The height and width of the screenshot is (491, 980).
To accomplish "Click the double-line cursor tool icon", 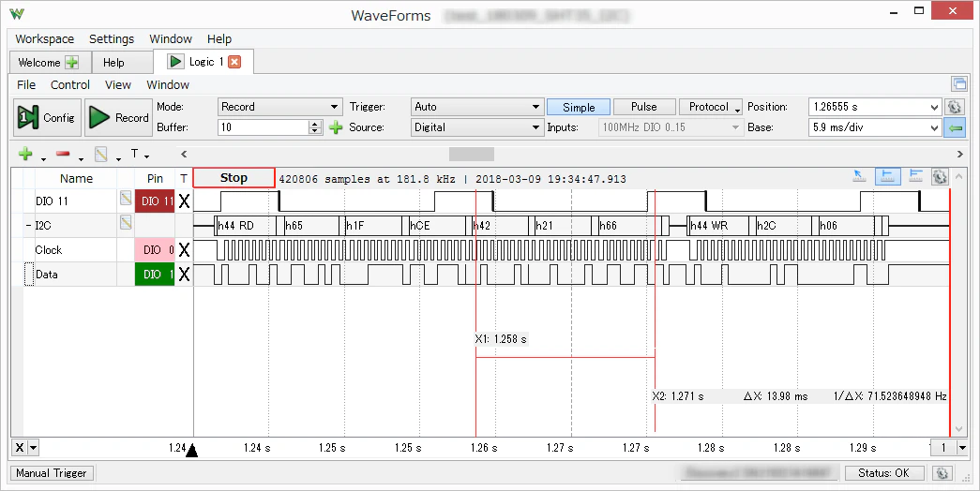I will 915,177.
